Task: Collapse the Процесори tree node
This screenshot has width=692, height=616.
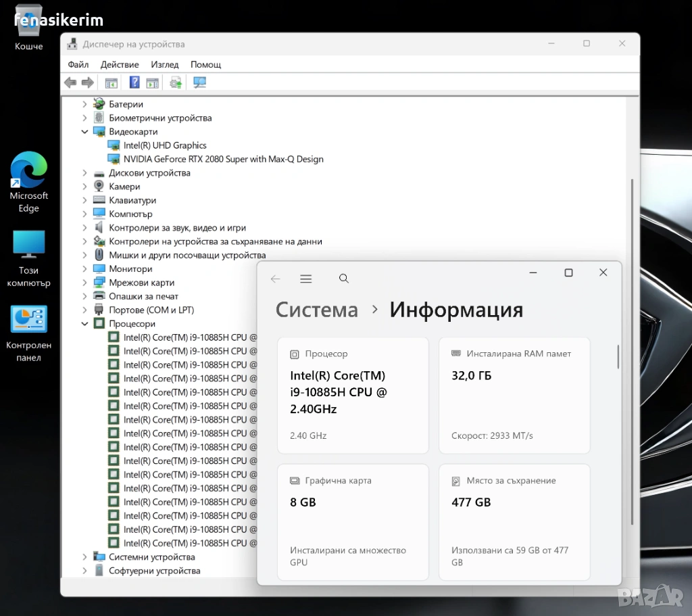Action: pyautogui.click(x=84, y=324)
